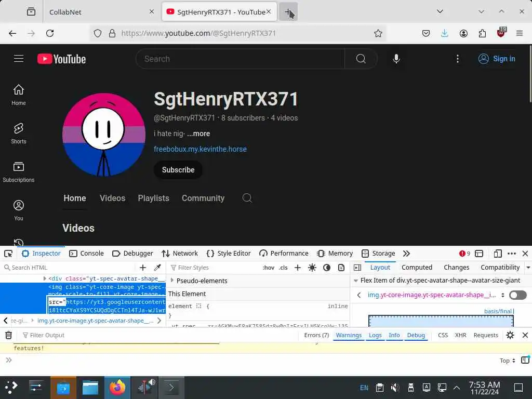Subscribe to the SgtHenryRTX371 channel
The width and height of the screenshot is (532, 399).
(178, 170)
